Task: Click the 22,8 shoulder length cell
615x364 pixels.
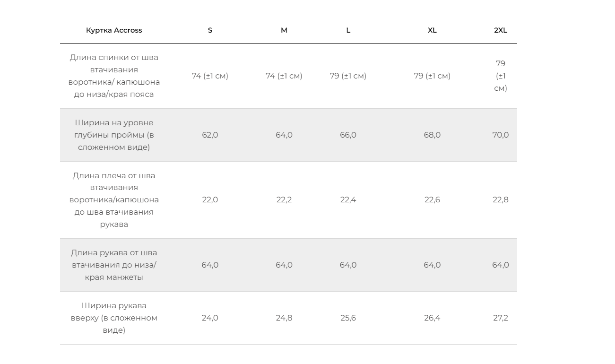Action: tap(501, 200)
